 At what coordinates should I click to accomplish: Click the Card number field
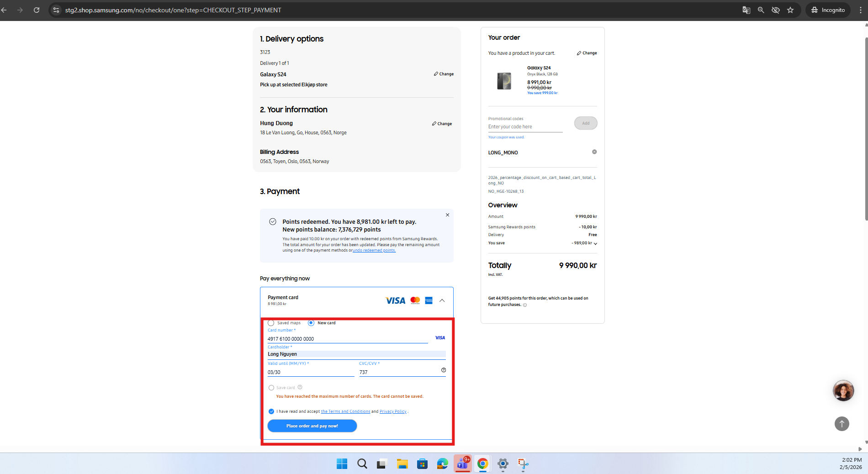[x=347, y=339]
